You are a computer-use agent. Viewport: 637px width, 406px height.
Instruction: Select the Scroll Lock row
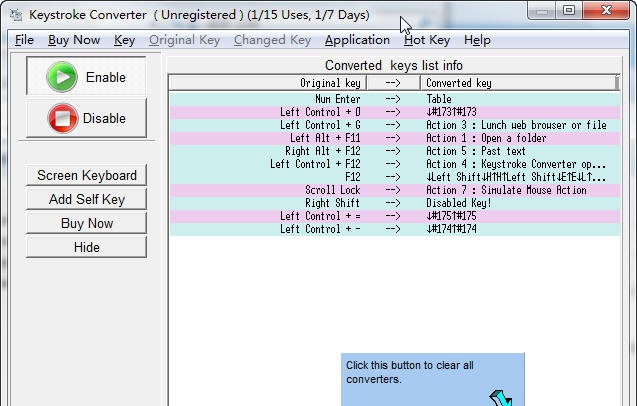click(394, 190)
